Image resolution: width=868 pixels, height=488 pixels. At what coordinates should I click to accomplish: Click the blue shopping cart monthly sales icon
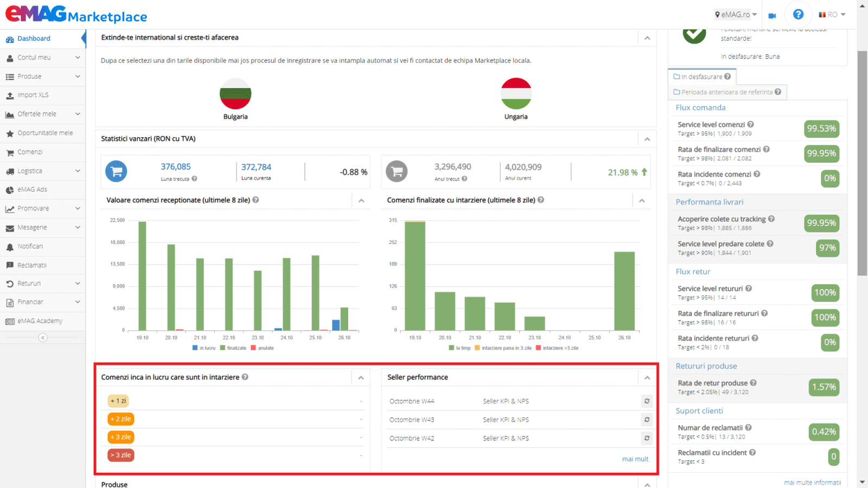pyautogui.click(x=116, y=171)
